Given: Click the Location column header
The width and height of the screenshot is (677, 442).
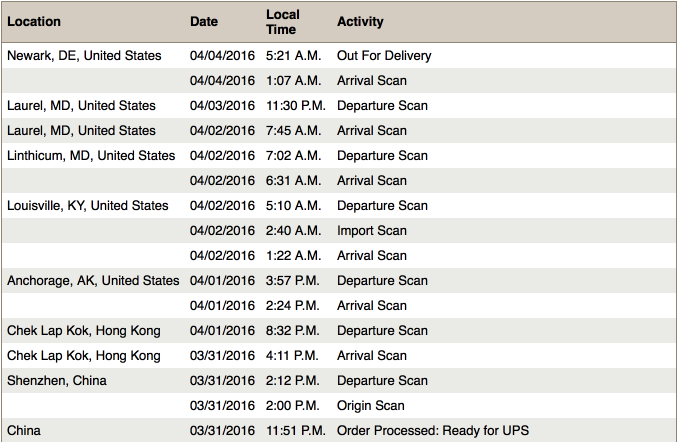Looking at the screenshot, I should pos(34,22).
